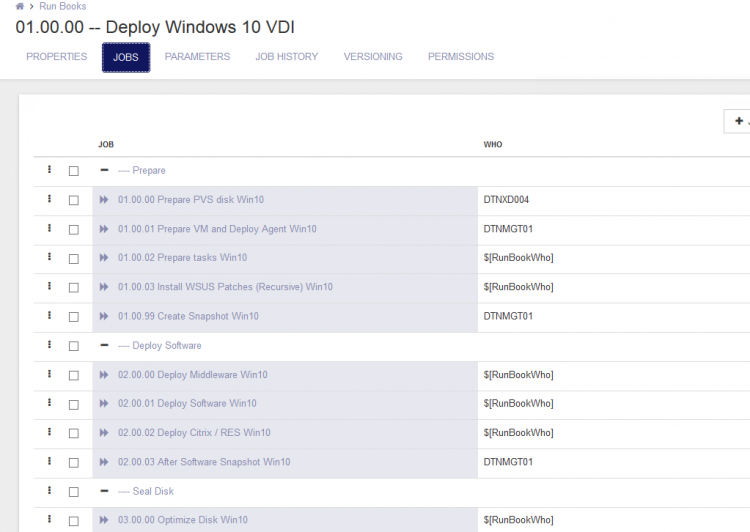Click the WHO column header
This screenshot has height=532, width=750.
pyautogui.click(x=493, y=144)
